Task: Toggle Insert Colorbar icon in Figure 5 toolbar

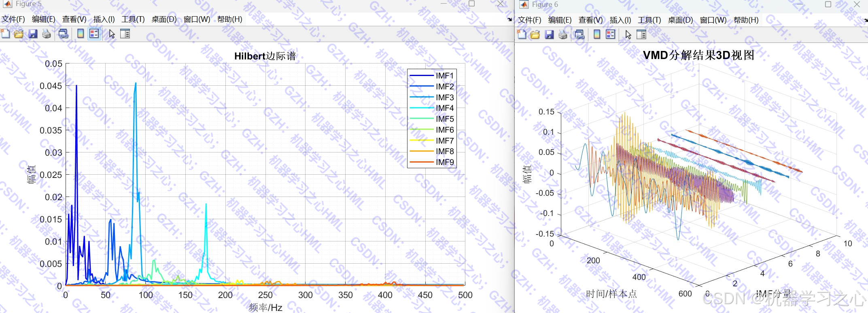Action: point(81,34)
